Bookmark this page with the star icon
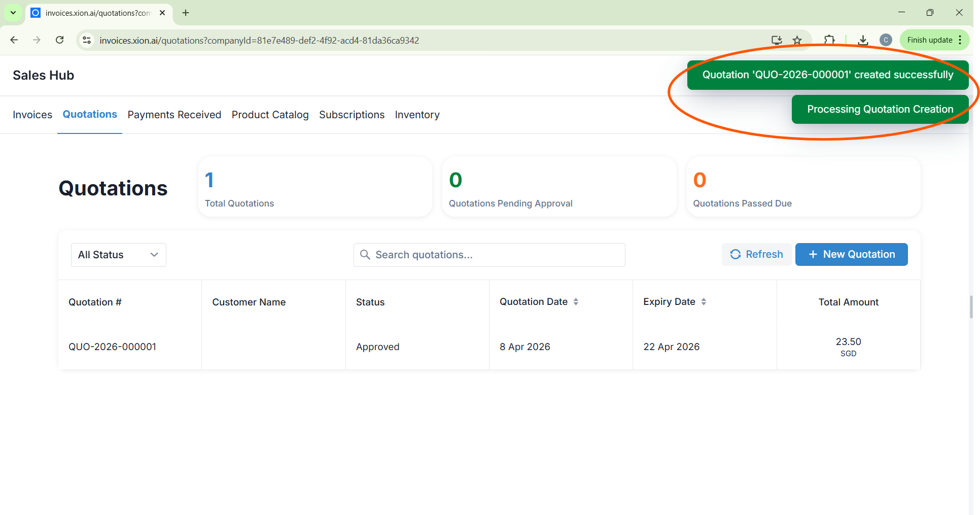The width and height of the screenshot is (980, 515). (797, 40)
